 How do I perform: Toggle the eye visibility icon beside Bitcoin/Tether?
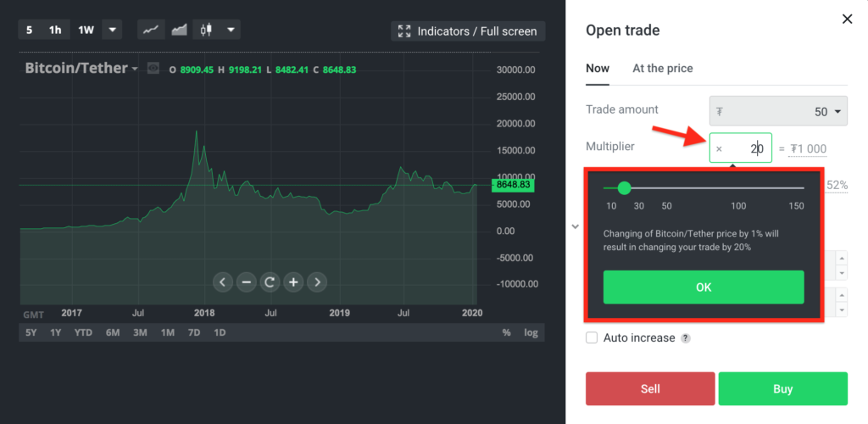click(x=153, y=69)
